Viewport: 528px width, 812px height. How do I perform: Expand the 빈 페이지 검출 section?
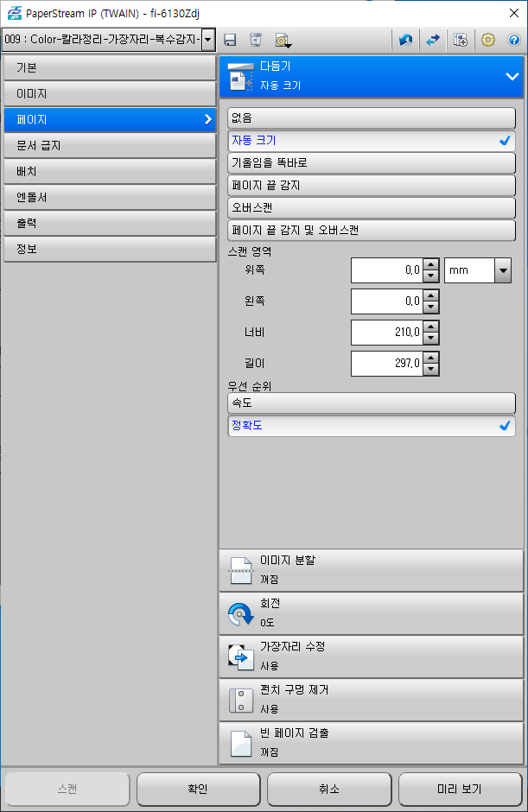pos(371,744)
